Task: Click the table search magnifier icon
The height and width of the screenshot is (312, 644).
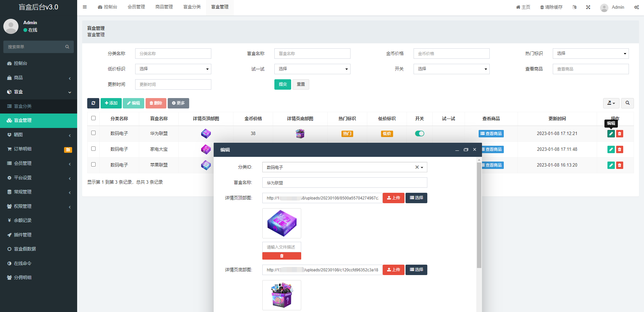Action: tap(627, 103)
